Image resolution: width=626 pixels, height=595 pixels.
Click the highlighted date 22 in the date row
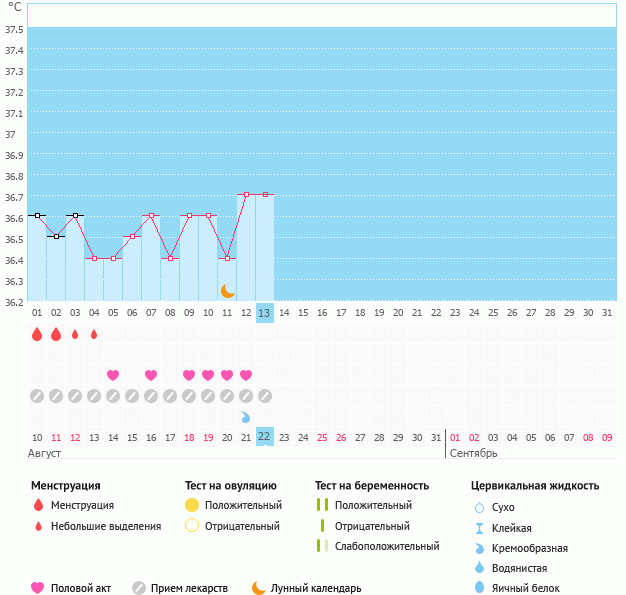pyautogui.click(x=264, y=436)
